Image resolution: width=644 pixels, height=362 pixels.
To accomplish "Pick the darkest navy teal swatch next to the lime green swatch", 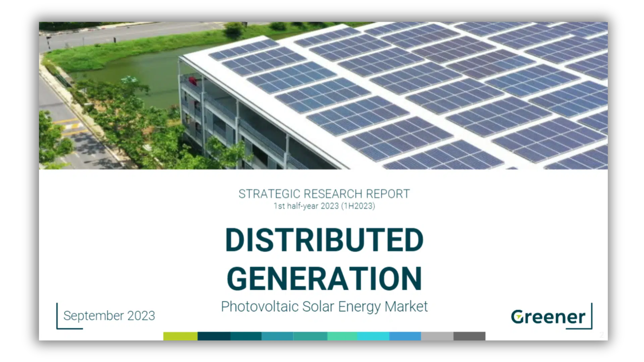I will point(214,336).
